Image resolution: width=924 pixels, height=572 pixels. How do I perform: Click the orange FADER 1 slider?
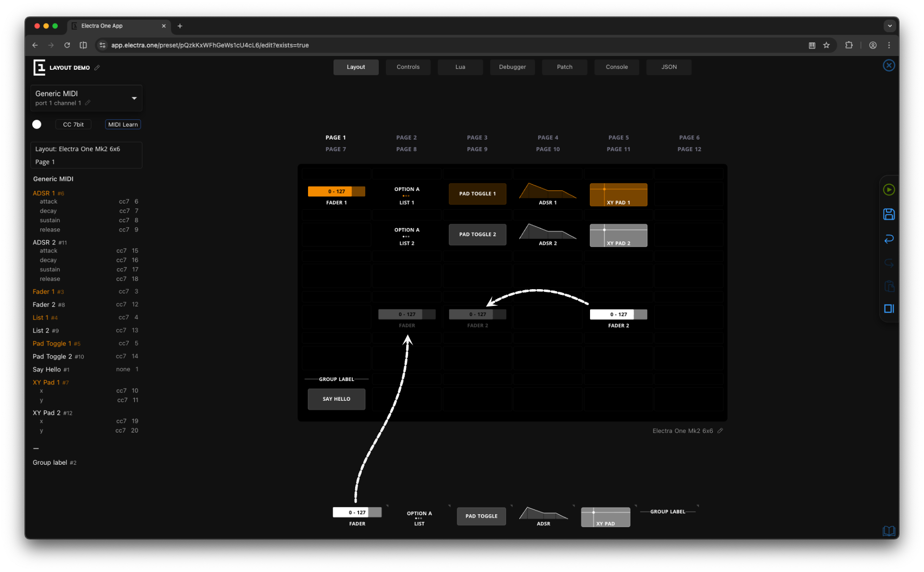pos(336,191)
